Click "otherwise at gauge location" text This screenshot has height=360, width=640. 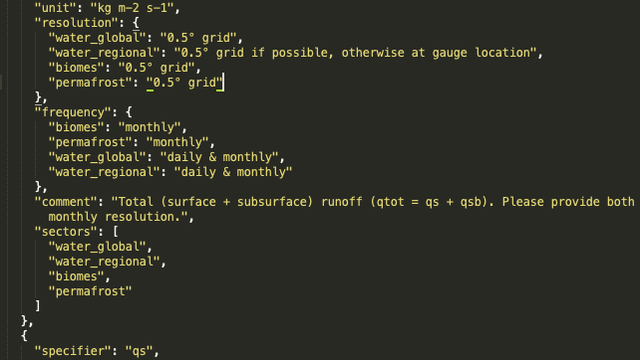point(436,53)
